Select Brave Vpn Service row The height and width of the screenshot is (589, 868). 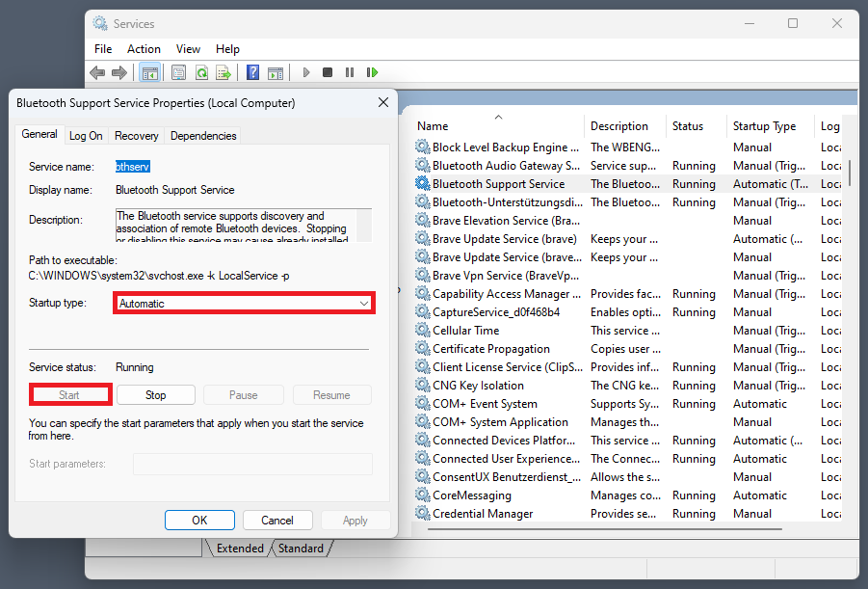(x=628, y=276)
